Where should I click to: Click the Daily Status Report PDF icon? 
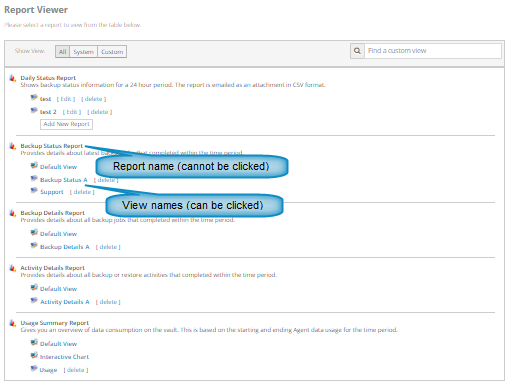click(13, 78)
